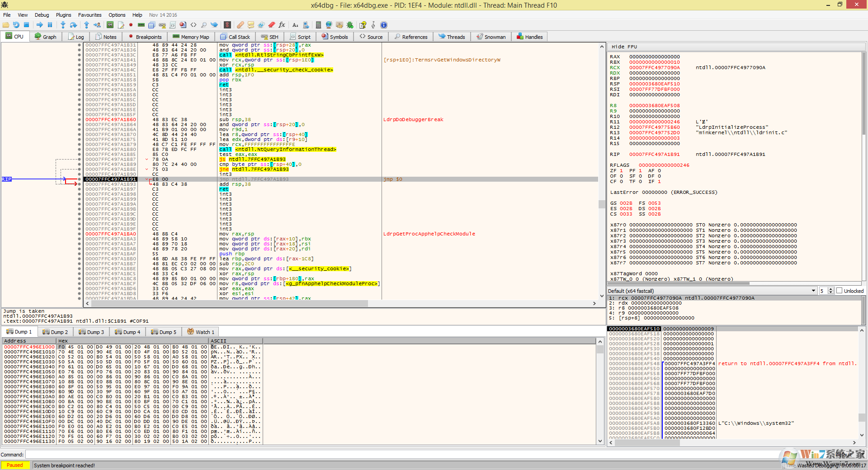Click the Step Over toolbar icon

(x=73, y=25)
